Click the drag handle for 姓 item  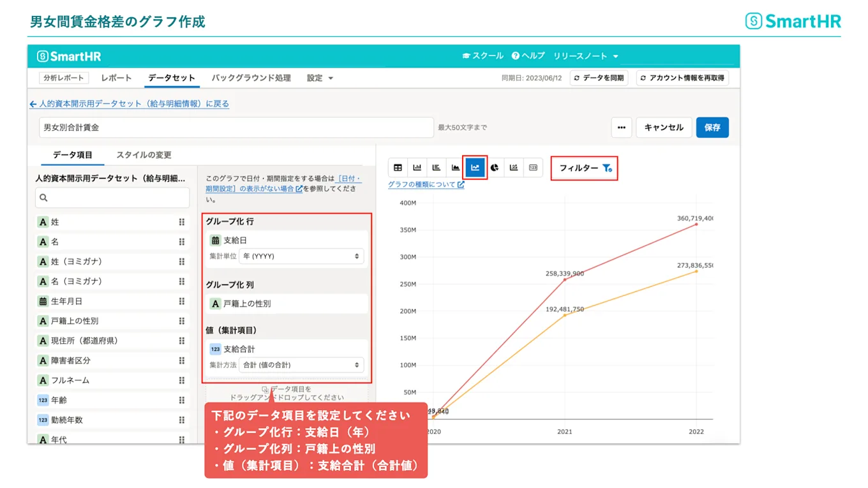pyautogui.click(x=182, y=222)
